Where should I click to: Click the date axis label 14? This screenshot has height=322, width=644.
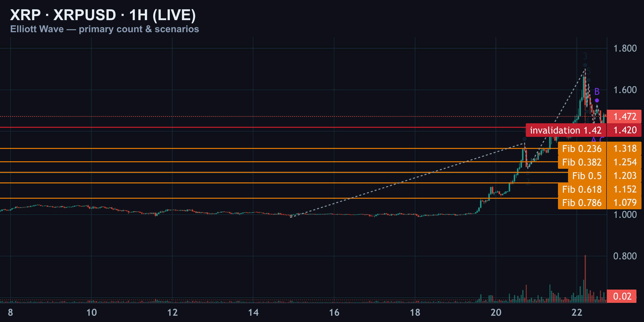pyautogui.click(x=253, y=312)
